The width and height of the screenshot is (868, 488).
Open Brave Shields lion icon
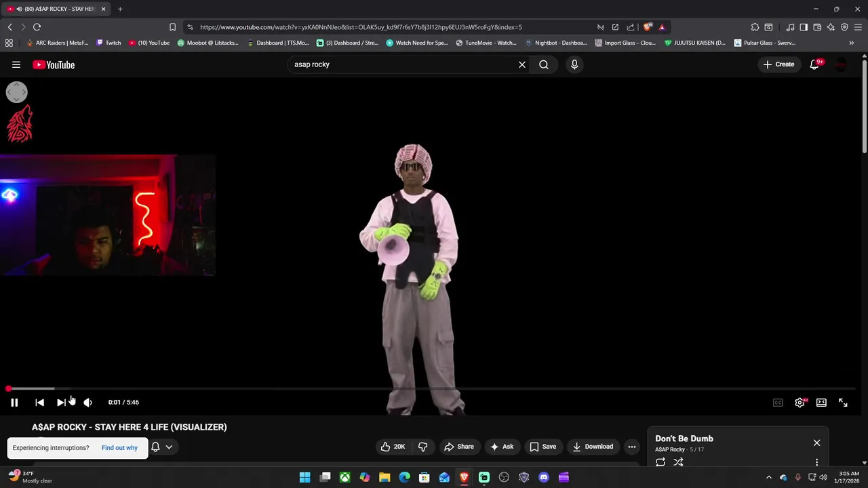[648, 27]
